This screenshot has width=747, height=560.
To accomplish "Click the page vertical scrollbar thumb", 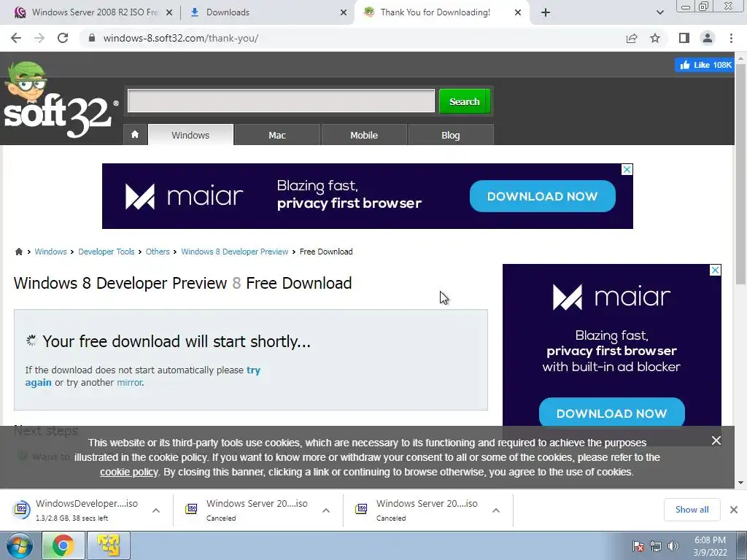I will pyautogui.click(x=741, y=174).
